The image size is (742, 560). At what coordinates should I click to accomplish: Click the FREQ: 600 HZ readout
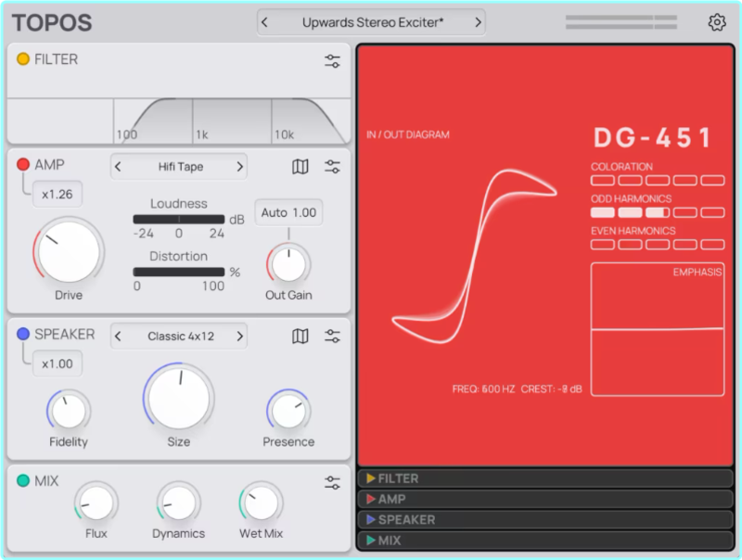click(483, 389)
